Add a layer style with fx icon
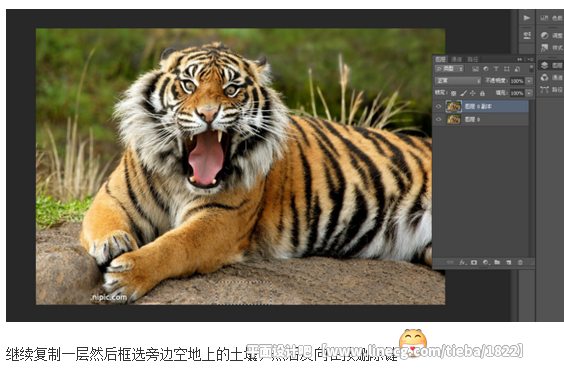The image size is (564, 370). [x=463, y=262]
